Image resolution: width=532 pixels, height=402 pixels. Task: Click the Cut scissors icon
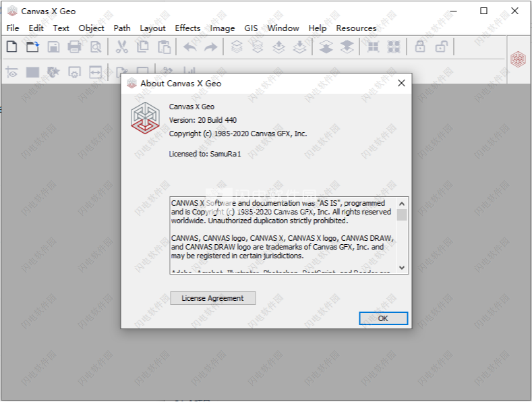click(x=122, y=47)
